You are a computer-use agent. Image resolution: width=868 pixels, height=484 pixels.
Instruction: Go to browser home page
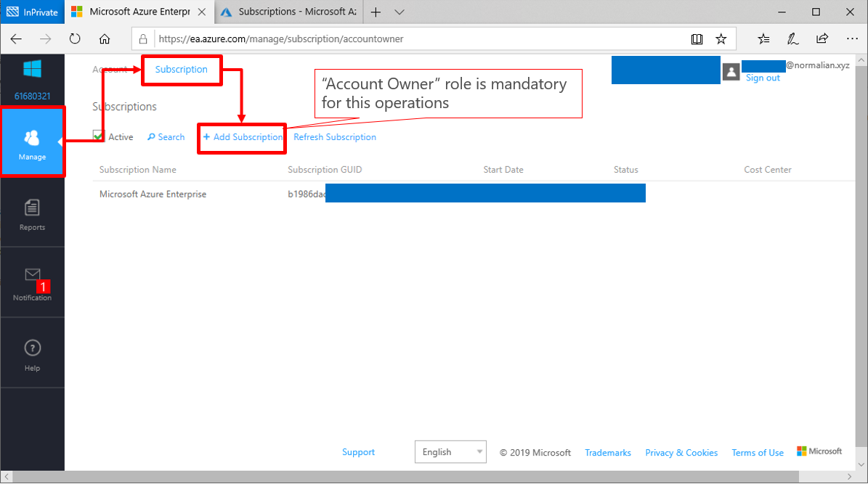[104, 38]
